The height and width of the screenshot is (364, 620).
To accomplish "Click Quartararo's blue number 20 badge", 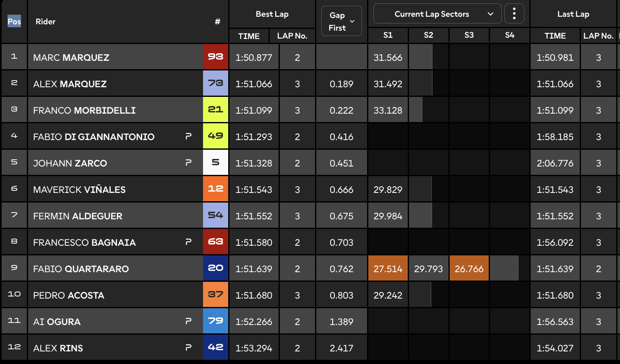I will (x=216, y=268).
